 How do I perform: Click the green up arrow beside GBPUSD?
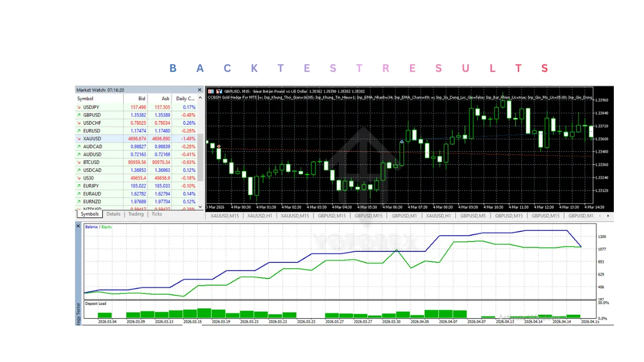pos(79,115)
